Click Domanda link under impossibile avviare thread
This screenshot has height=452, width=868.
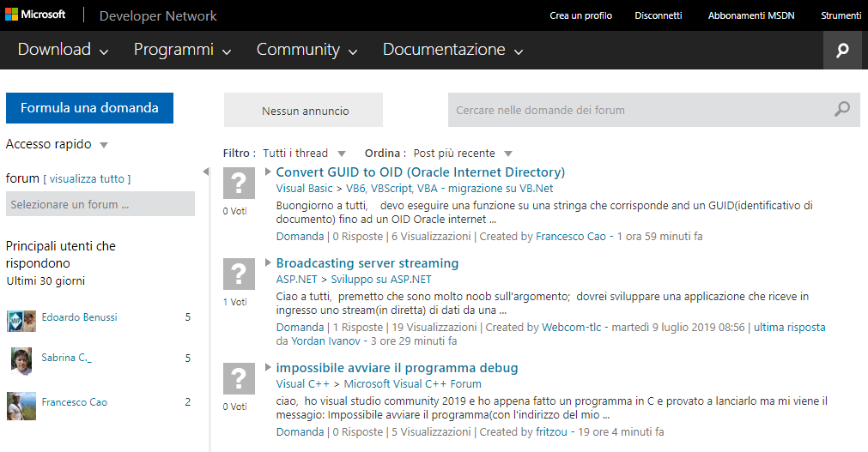click(x=300, y=431)
